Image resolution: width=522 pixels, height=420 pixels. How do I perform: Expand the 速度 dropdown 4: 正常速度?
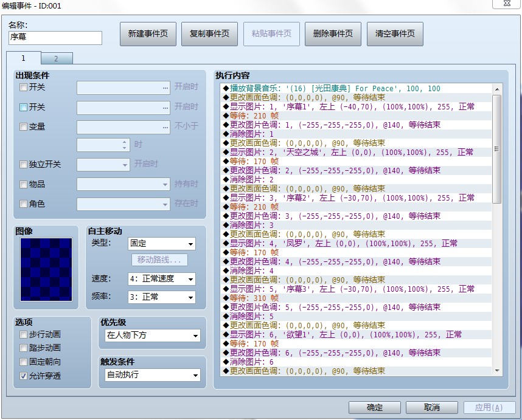(x=161, y=278)
